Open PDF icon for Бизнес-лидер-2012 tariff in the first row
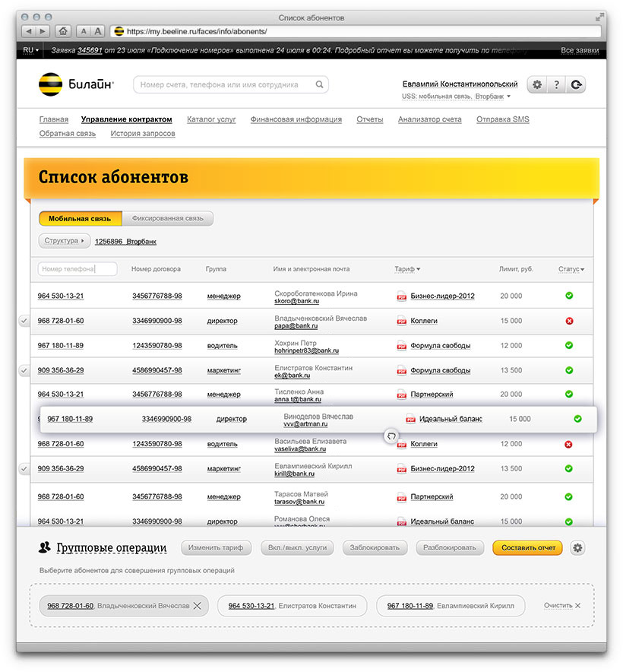Image resolution: width=623 pixels, height=672 pixels. (402, 296)
